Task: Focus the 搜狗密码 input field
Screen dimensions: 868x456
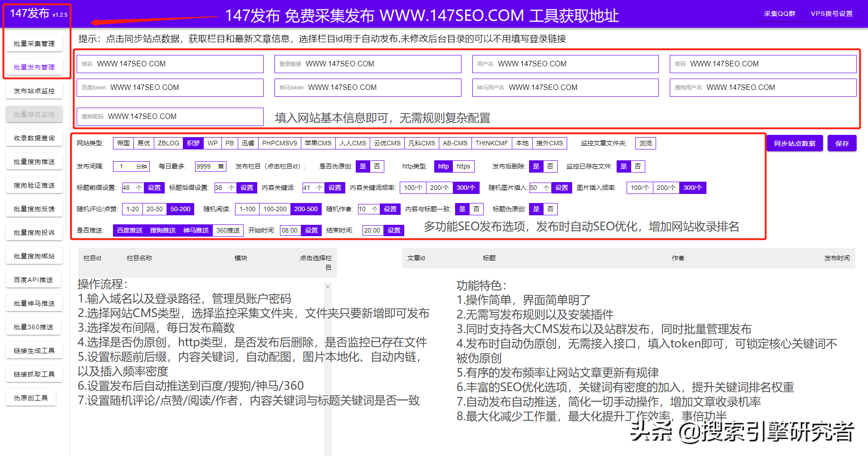Action: 170,117
